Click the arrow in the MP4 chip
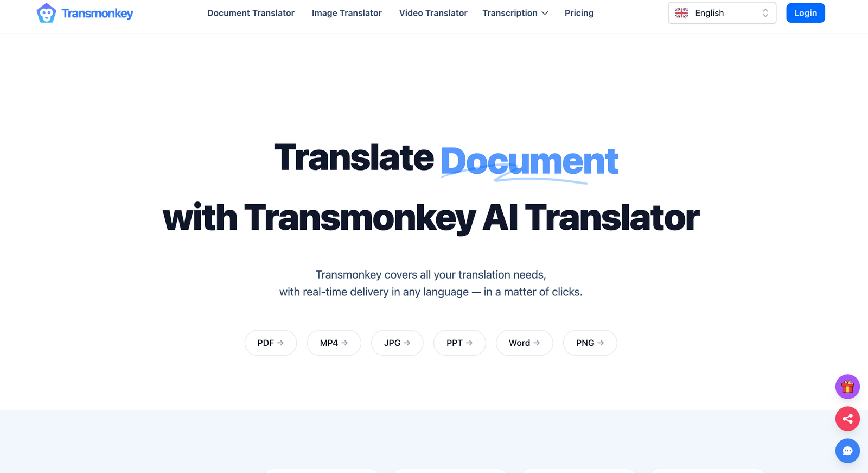868x473 pixels. click(x=344, y=343)
